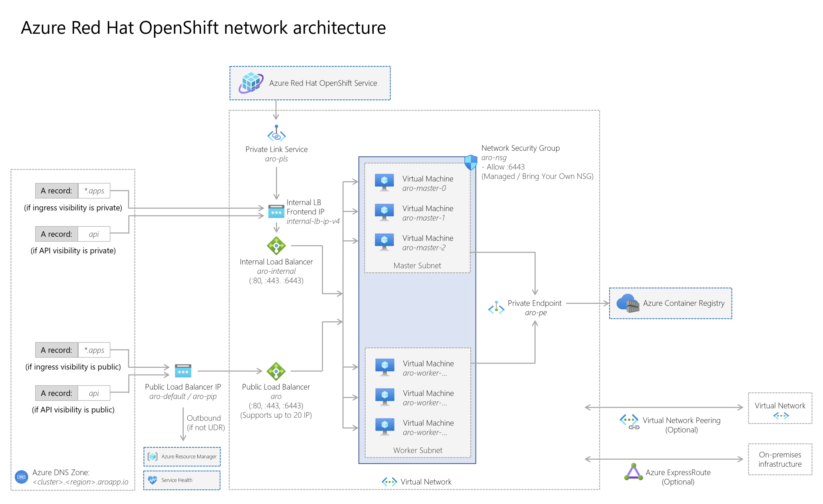Select the aro-master-1 virtual machine icon
Screen dimensions: 823x504
coord(384,212)
